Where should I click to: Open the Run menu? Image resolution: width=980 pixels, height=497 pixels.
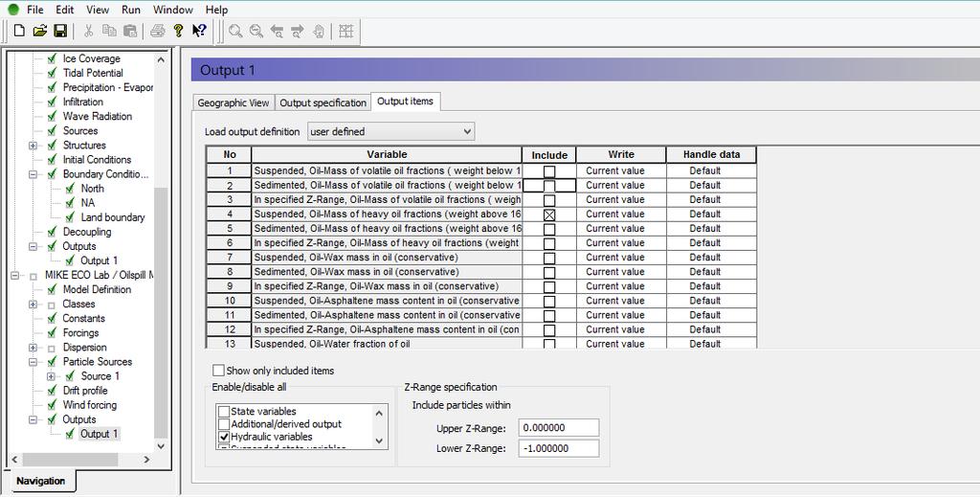click(130, 10)
